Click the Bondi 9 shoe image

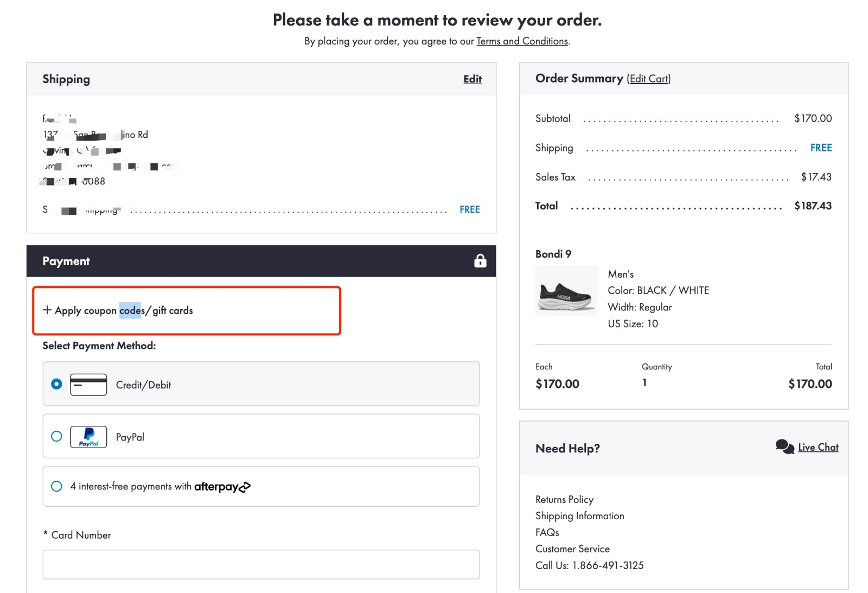[x=566, y=291]
